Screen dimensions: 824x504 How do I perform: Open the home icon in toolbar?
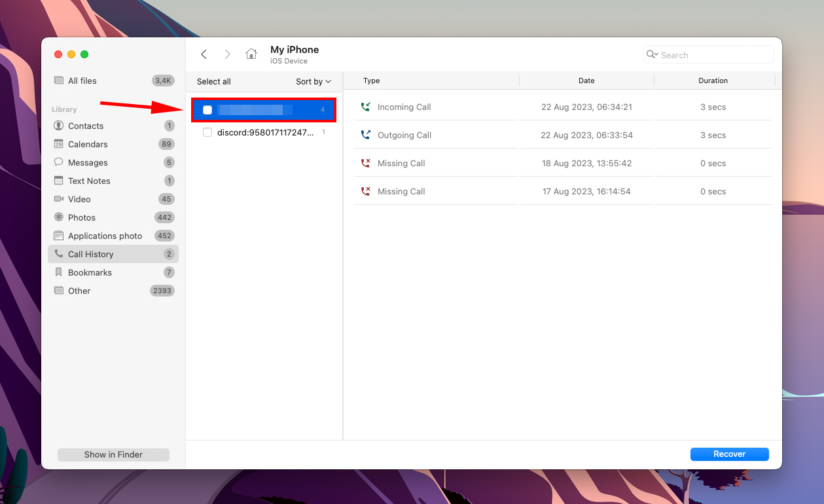coord(251,54)
